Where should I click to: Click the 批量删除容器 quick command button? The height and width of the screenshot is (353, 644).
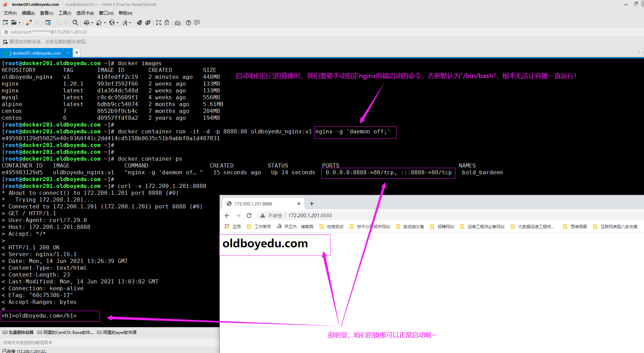18,332
